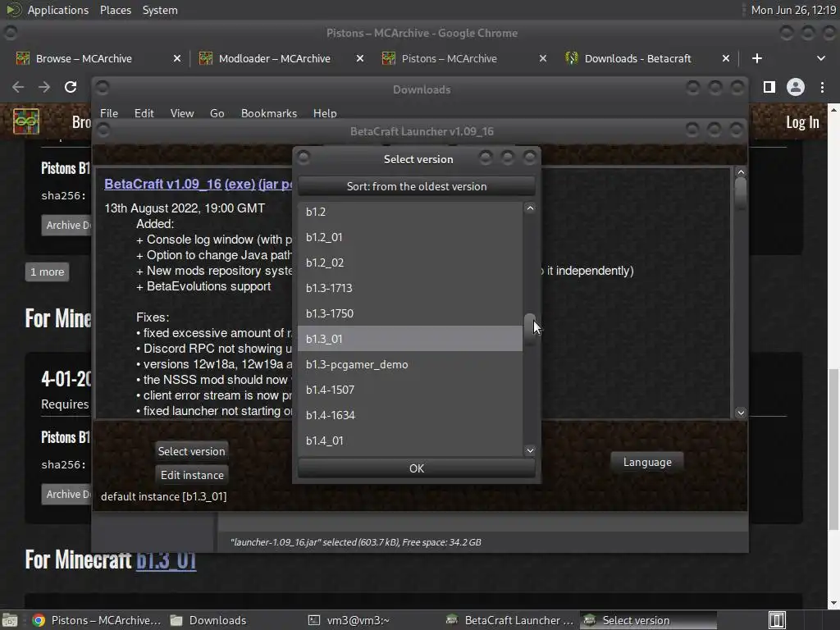Image resolution: width=840 pixels, height=630 pixels.
Task: Open Chrome profile avatar
Action: click(796, 87)
